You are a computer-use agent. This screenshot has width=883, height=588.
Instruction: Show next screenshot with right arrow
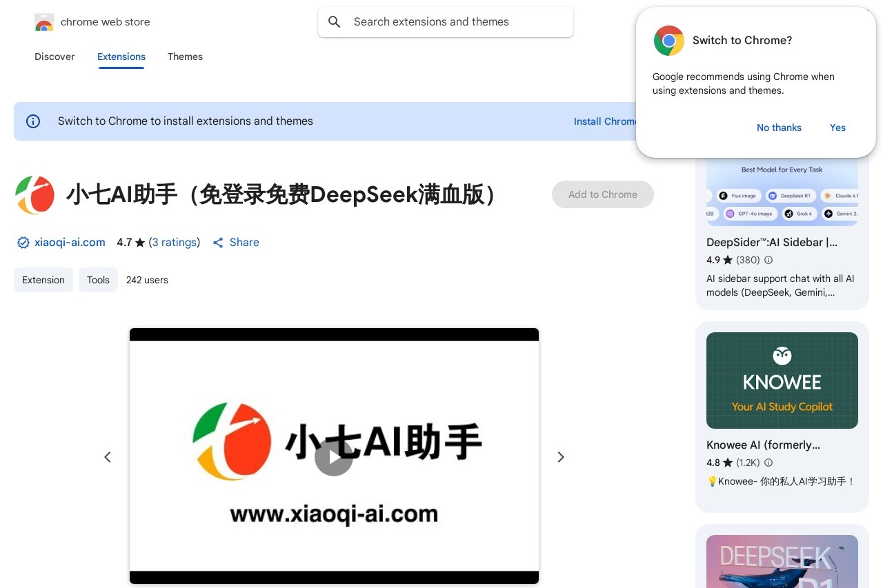coord(561,457)
